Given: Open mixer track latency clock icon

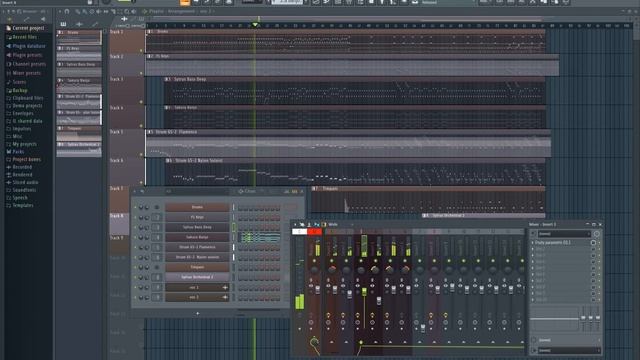Looking at the screenshot, I should point(596,234).
